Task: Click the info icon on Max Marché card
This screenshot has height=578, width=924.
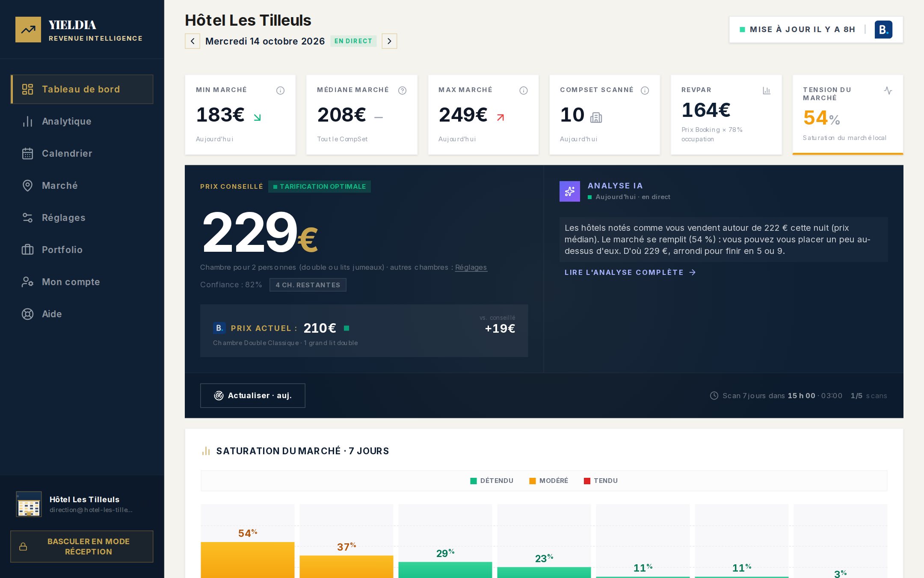Action: pos(524,90)
